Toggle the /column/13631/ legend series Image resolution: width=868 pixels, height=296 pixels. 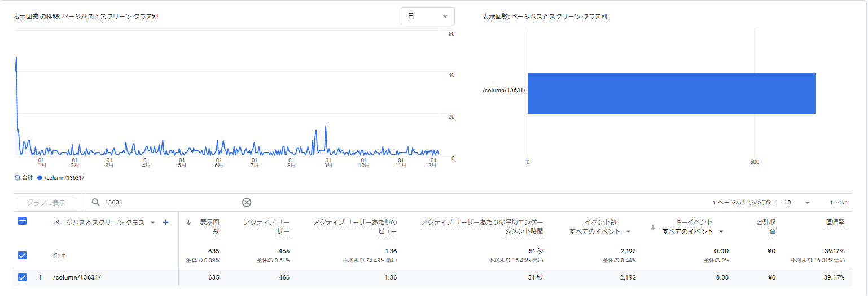pos(60,178)
